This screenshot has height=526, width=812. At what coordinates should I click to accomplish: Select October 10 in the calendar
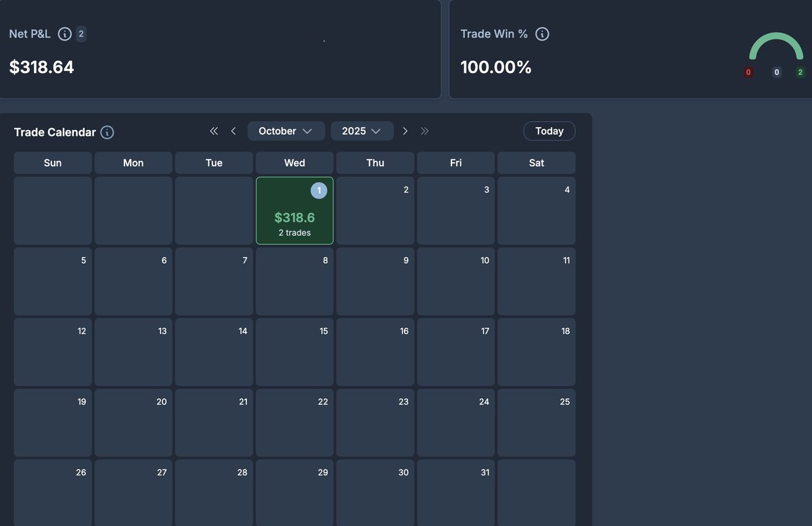[455, 281]
